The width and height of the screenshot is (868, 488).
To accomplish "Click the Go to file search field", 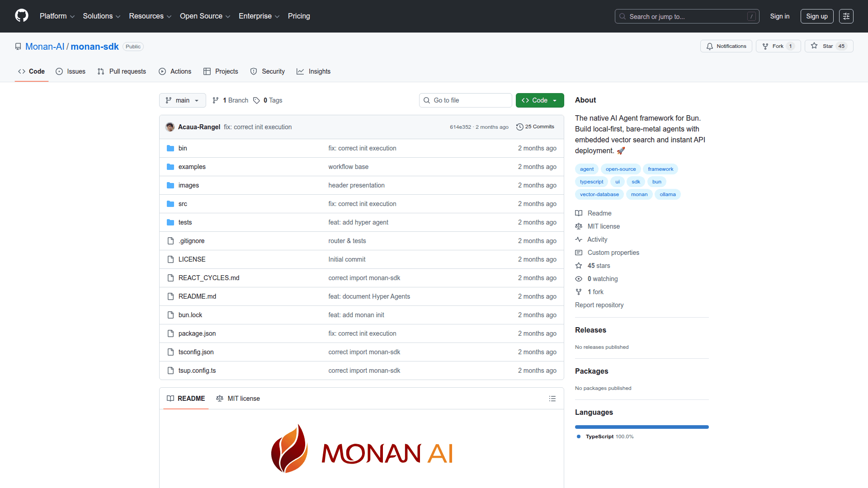I will point(465,100).
